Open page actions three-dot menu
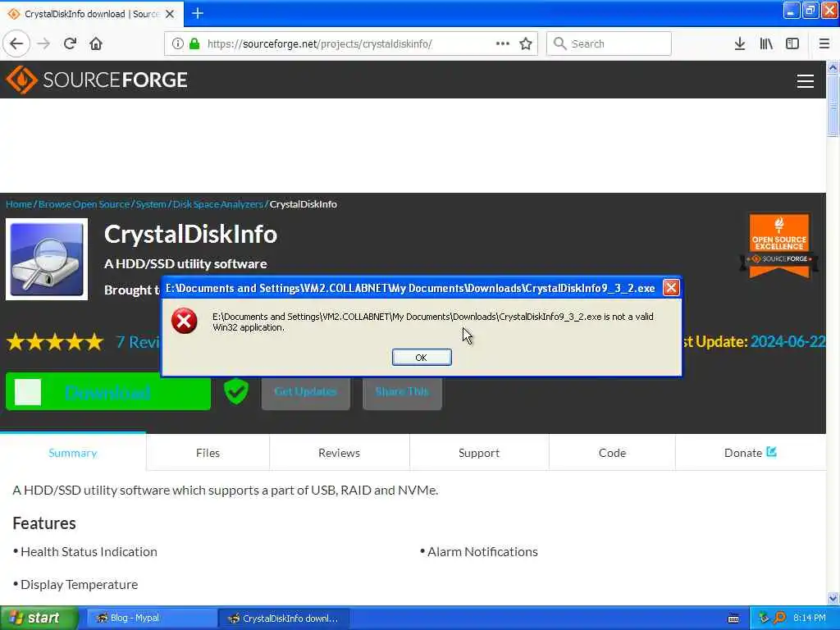This screenshot has height=630, width=840. [x=503, y=43]
